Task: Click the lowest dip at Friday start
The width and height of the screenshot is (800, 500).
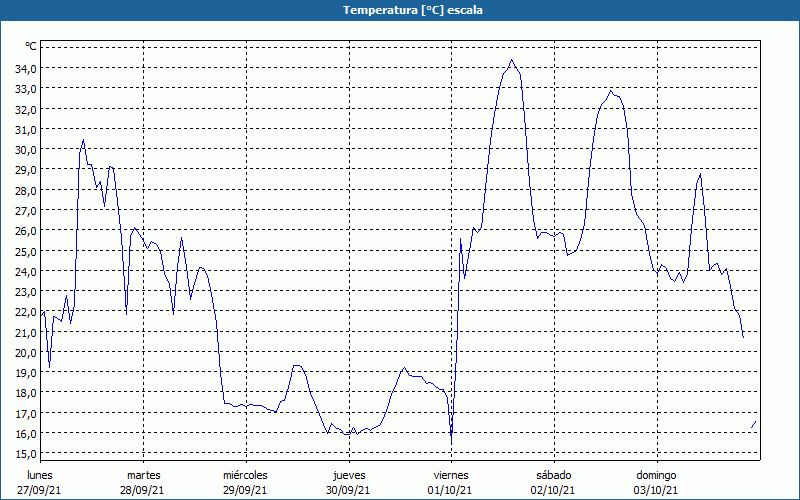Action: tap(451, 442)
